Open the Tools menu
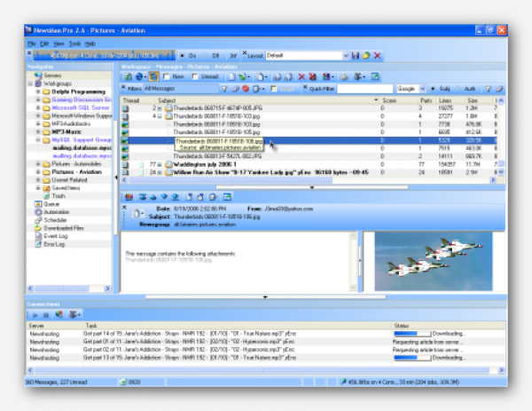This screenshot has height=411, width=532. [74, 43]
